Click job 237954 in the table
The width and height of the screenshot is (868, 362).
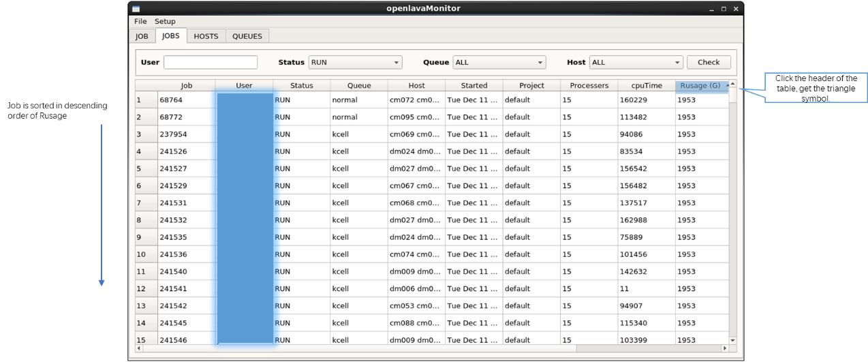tap(187, 134)
